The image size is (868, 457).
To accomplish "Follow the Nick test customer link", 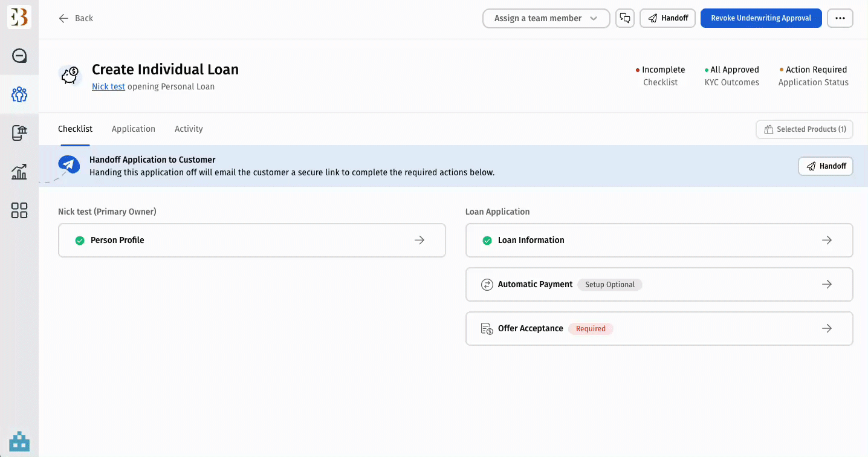I will coord(108,86).
